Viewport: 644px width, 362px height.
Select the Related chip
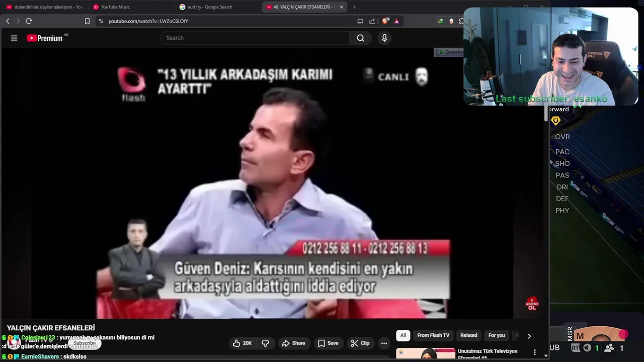(x=468, y=335)
